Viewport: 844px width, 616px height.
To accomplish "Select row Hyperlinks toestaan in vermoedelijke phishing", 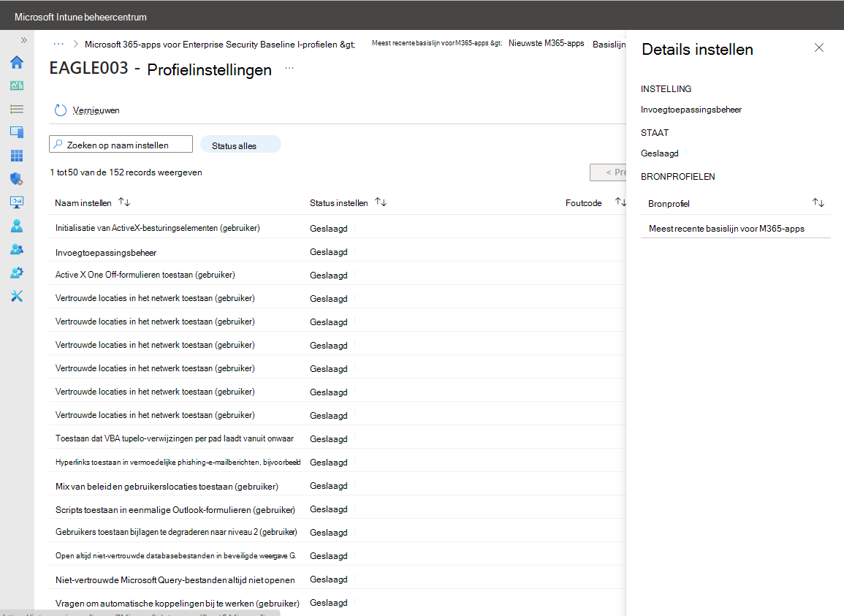I will [338, 462].
